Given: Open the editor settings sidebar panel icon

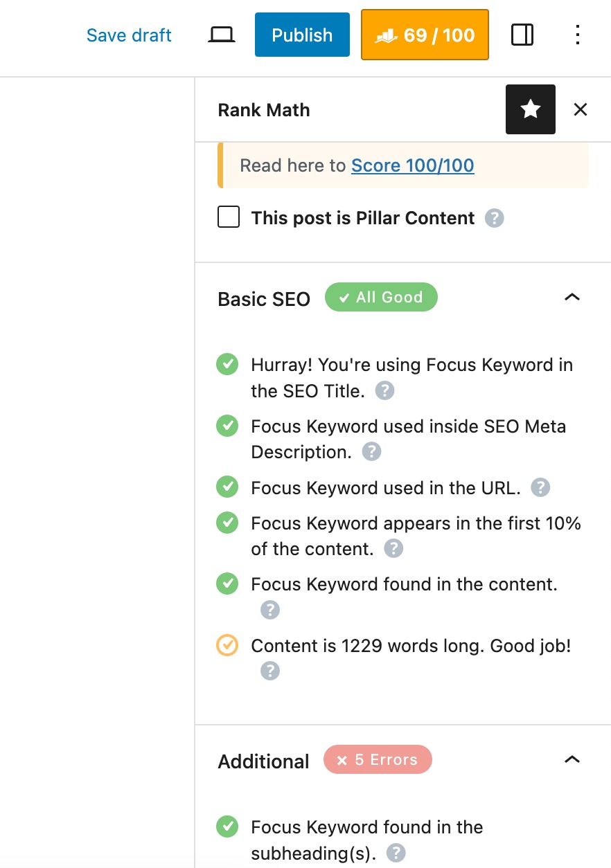Looking at the screenshot, I should [522, 35].
